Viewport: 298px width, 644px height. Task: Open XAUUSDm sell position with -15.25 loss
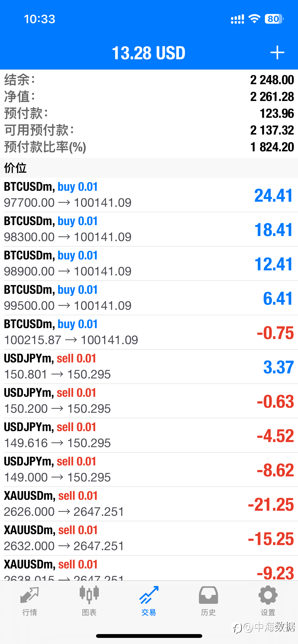149,538
